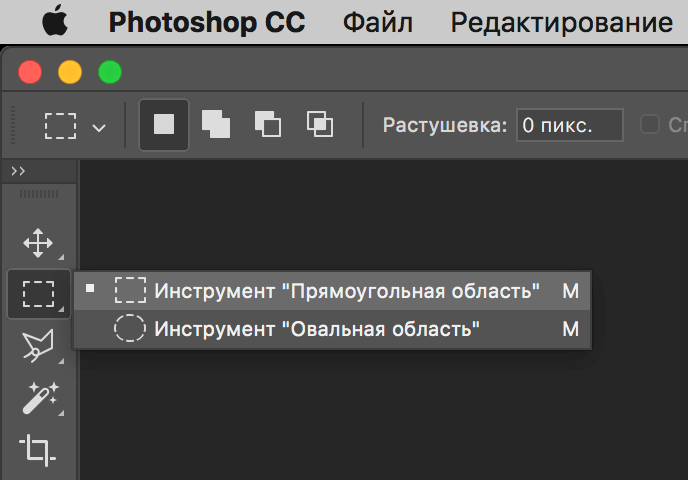Open the Photoshop CC application menu
Image resolution: width=688 pixels, height=480 pixels.
[x=207, y=22]
